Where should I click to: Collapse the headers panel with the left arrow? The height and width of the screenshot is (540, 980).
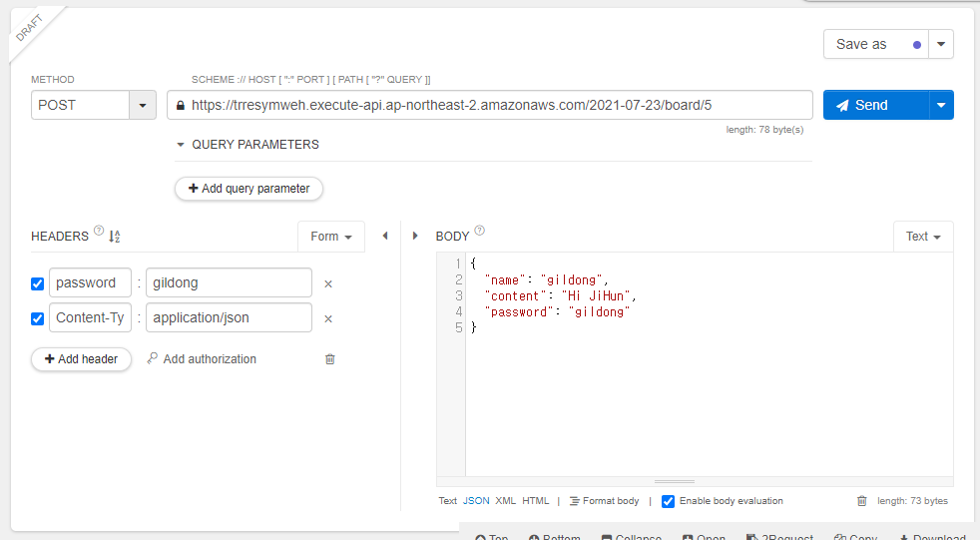[385, 237]
